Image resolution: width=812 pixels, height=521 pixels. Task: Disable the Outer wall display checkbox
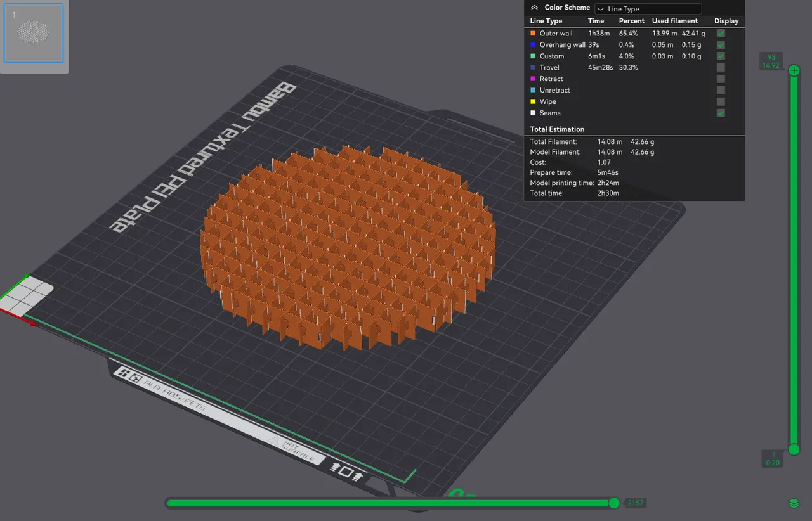(x=721, y=33)
